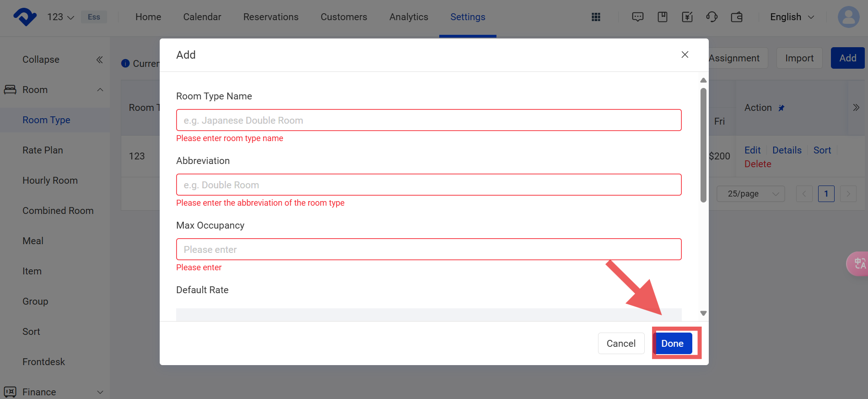The width and height of the screenshot is (868, 399).
Task: Expand the Finance sidebar section
Action: coord(100,392)
